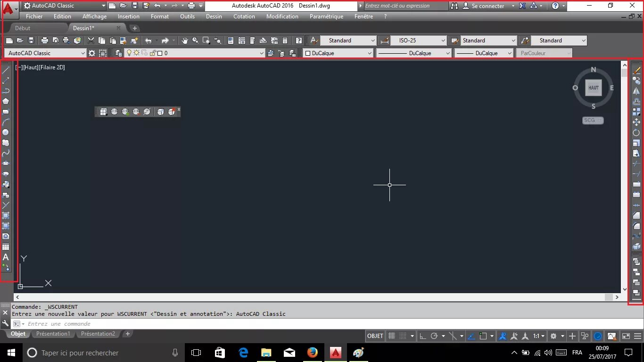Select the Circle draw tool
This screenshot has height=362, width=644.
[x=6, y=132]
